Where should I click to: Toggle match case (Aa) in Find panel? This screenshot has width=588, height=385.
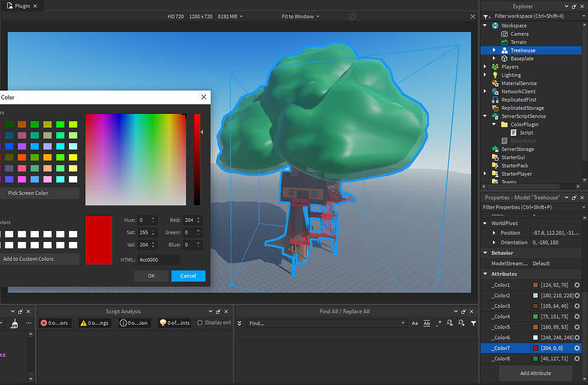tap(415, 323)
